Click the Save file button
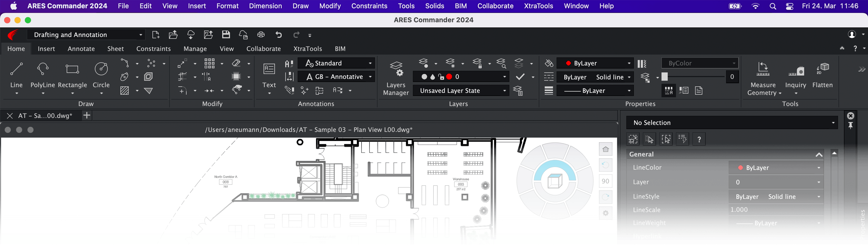This screenshot has height=252, width=868. [x=226, y=35]
